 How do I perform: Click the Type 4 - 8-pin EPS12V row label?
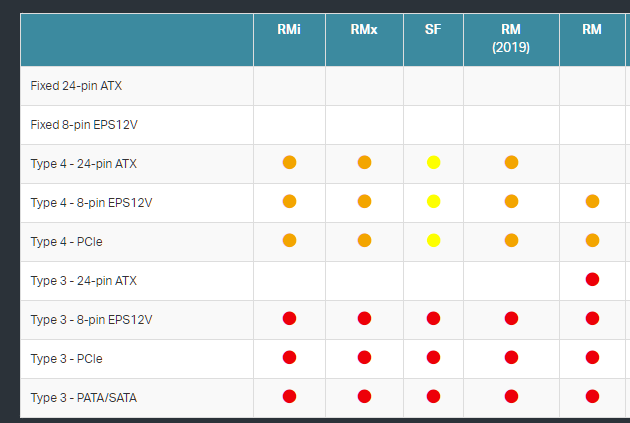coord(91,202)
